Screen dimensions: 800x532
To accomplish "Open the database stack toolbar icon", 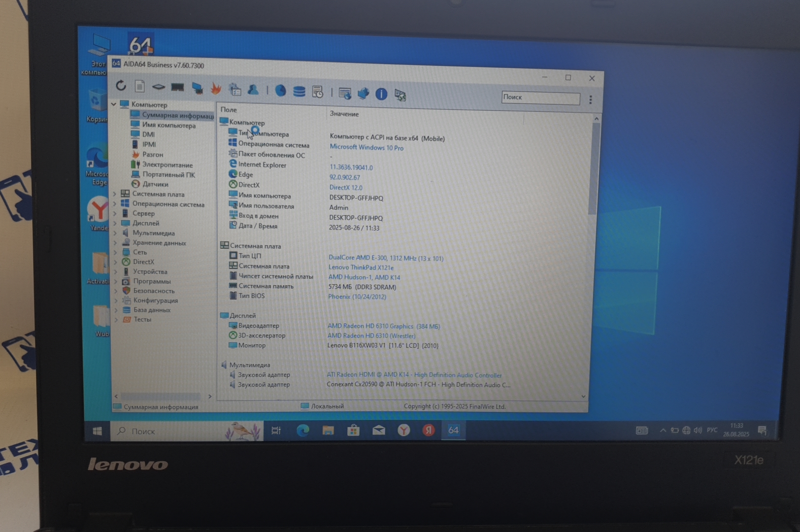I will coord(299,92).
